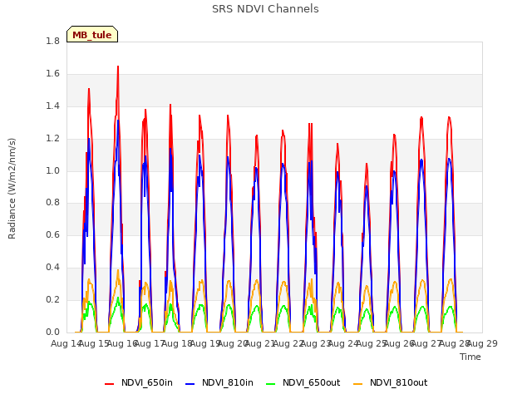Click the 0.4 y-axis tick label
The width and height of the screenshot is (532, 399).
tap(52, 268)
